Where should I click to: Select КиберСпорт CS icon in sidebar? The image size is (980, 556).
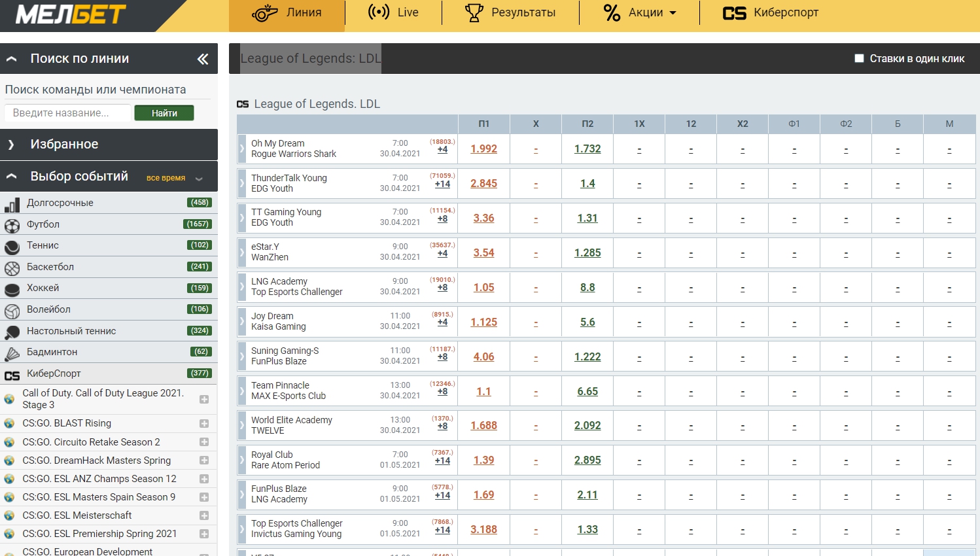pos(12,375)
